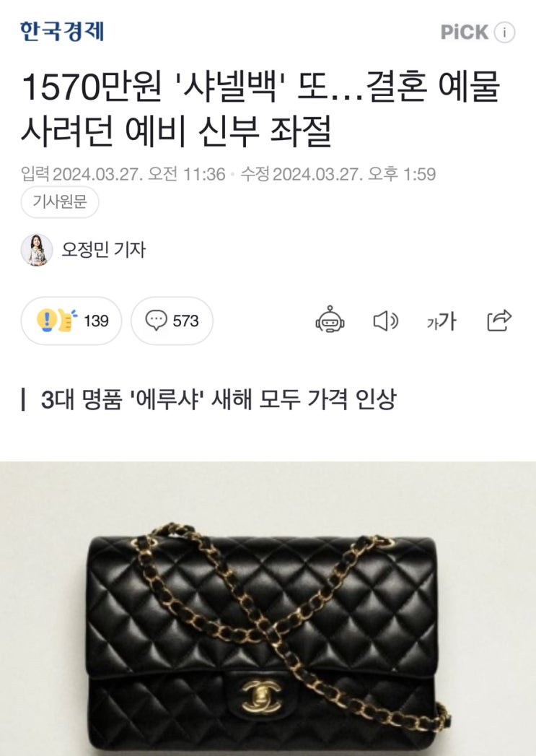Open the black quilted Chanel bag photo
Viewport: 536px width, 756px height.
click(268, 609)
